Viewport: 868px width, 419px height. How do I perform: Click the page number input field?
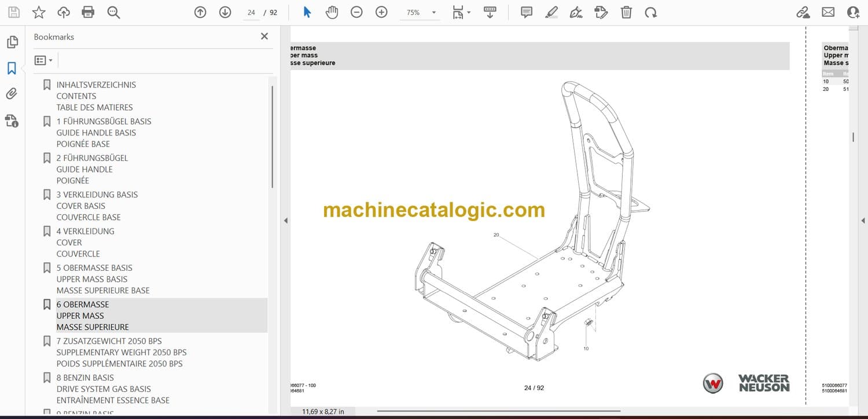coord(251,12)
